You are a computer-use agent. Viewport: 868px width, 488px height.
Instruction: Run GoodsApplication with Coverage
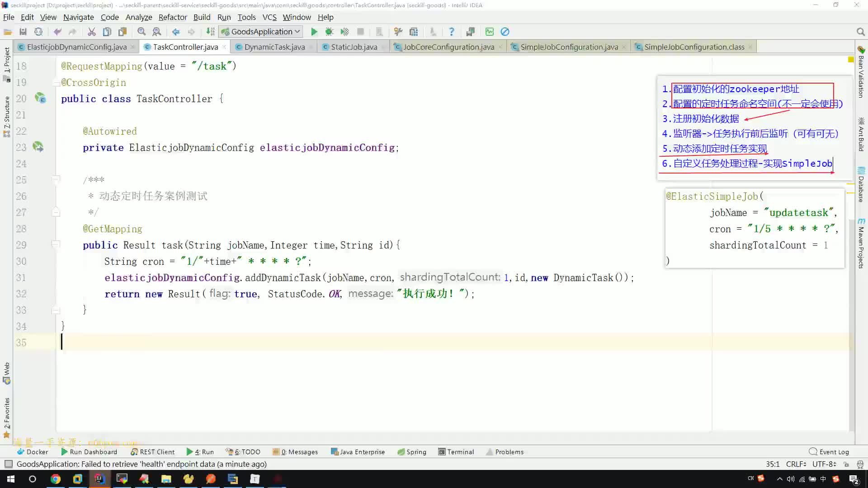(x=344, y=32)
